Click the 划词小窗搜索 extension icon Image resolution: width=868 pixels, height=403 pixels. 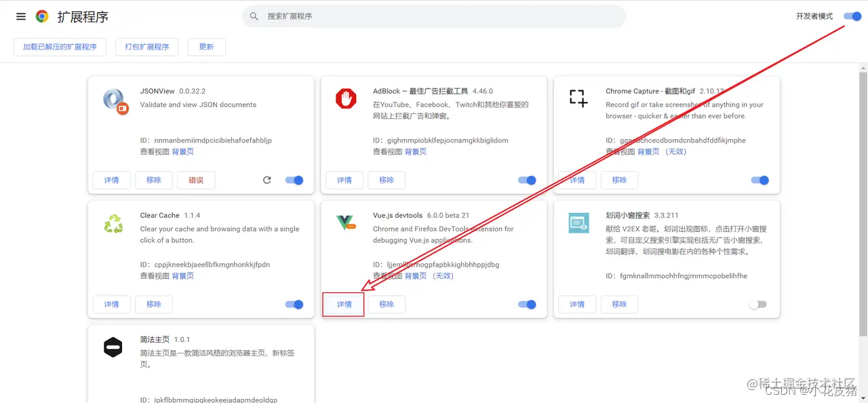(x=578, y=223)
